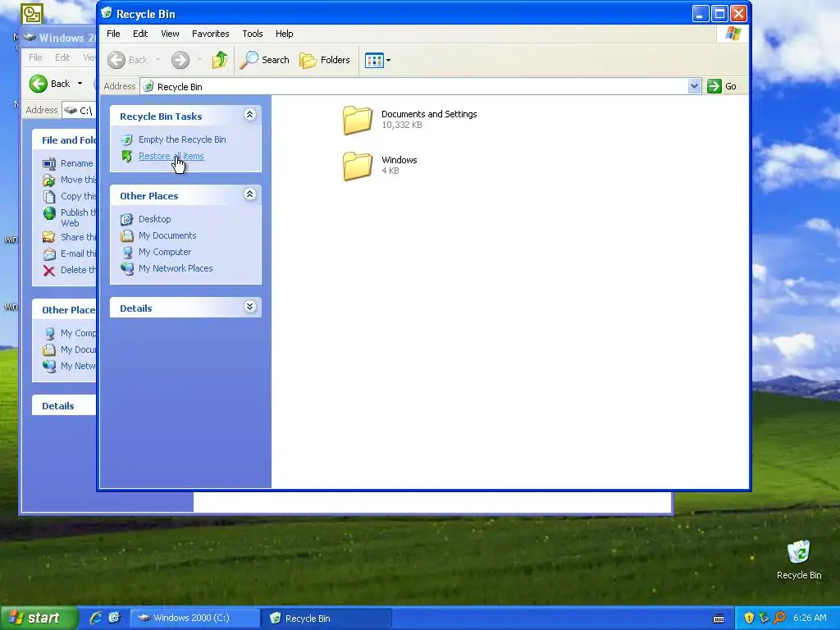This screenshot has height=630, width=840.
Task: Open File menu in Windows 2000 window
Action: click(x=35, y=57)
